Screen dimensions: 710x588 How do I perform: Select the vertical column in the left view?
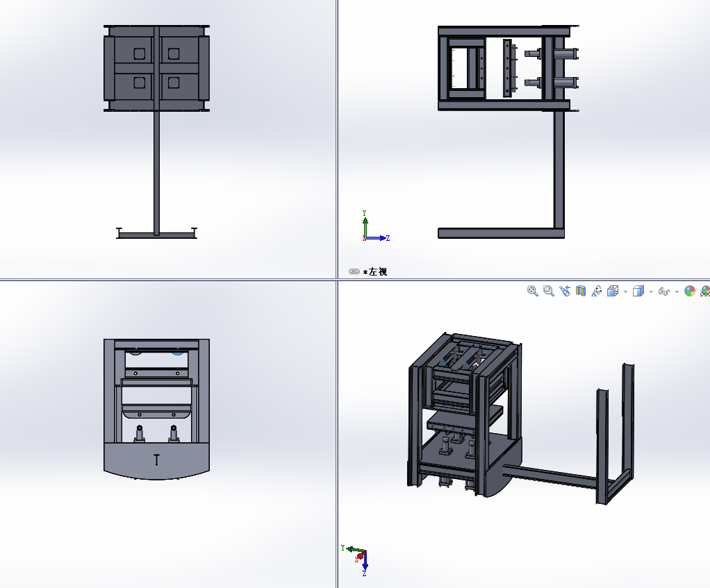(559, 170)
